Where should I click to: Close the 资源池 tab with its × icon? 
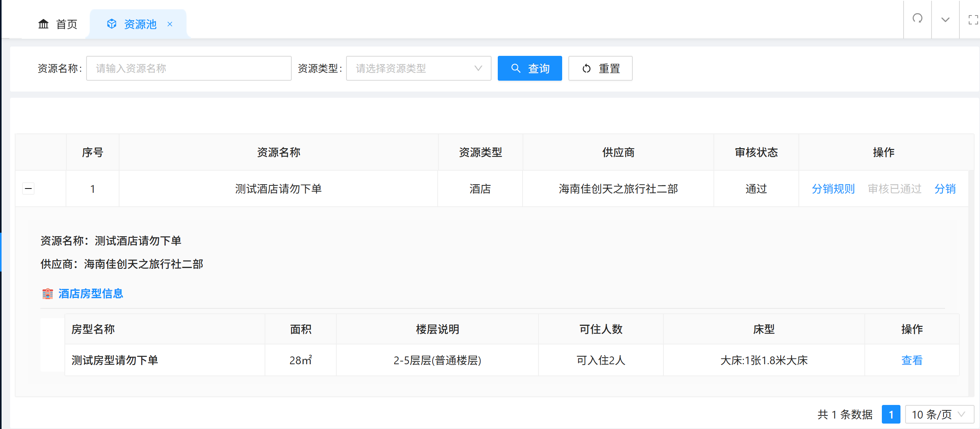click(x=170, y=24)
